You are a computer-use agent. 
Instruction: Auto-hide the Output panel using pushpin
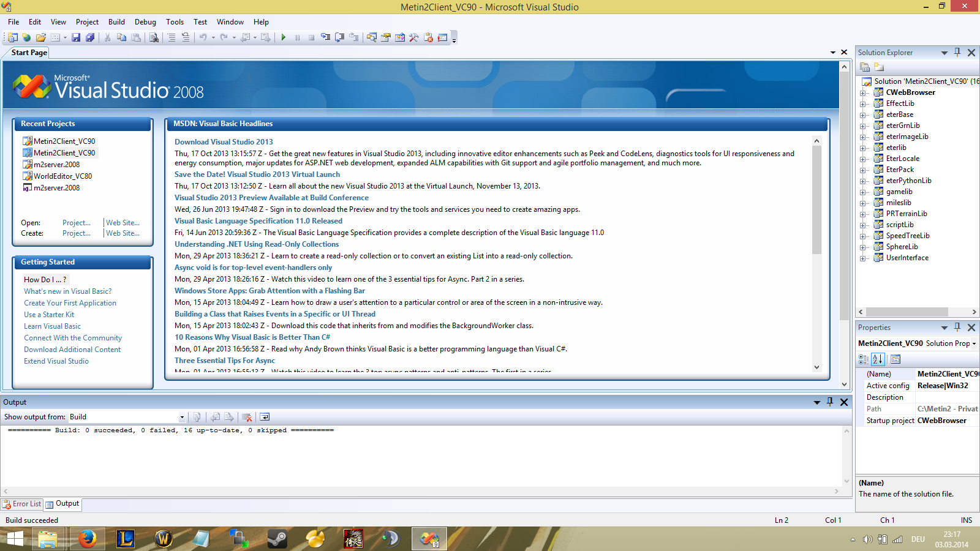point(830,402)
